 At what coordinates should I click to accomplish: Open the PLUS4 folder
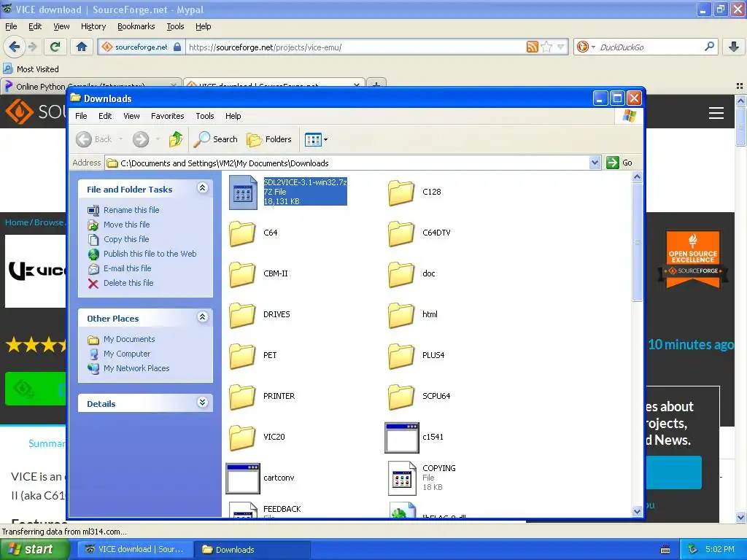pos(401,356)
